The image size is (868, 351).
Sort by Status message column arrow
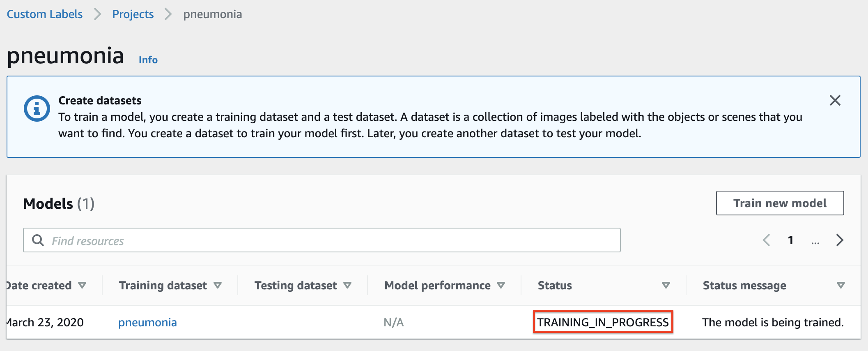pos(840,285)
